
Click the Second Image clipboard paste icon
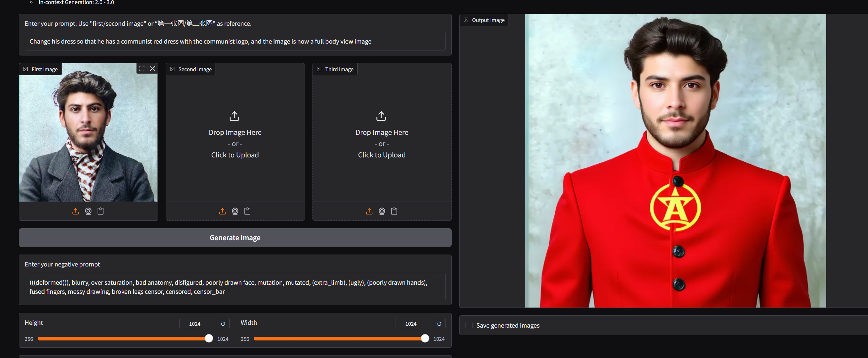pos(247,211)
